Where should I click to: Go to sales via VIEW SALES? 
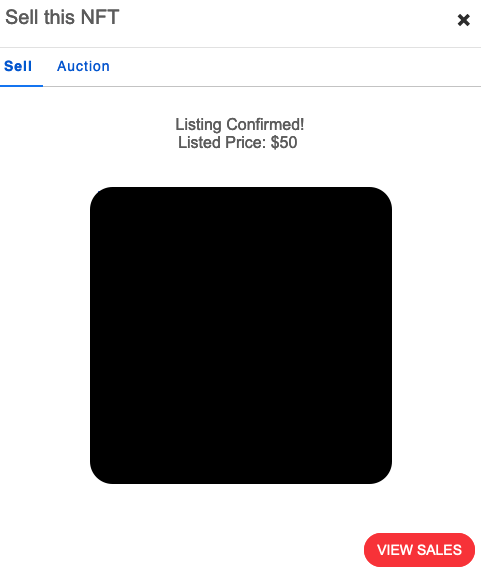(419, 550)
